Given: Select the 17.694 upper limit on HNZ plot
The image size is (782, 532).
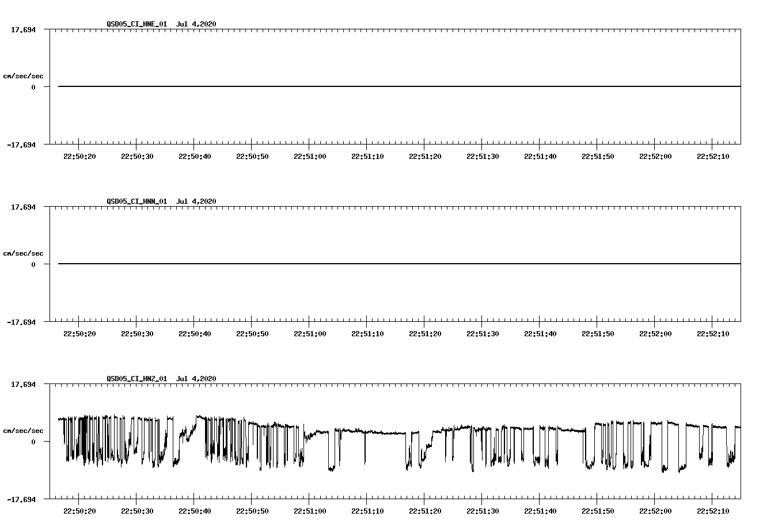Looking at the screenshot, I should tap(23, 385).
